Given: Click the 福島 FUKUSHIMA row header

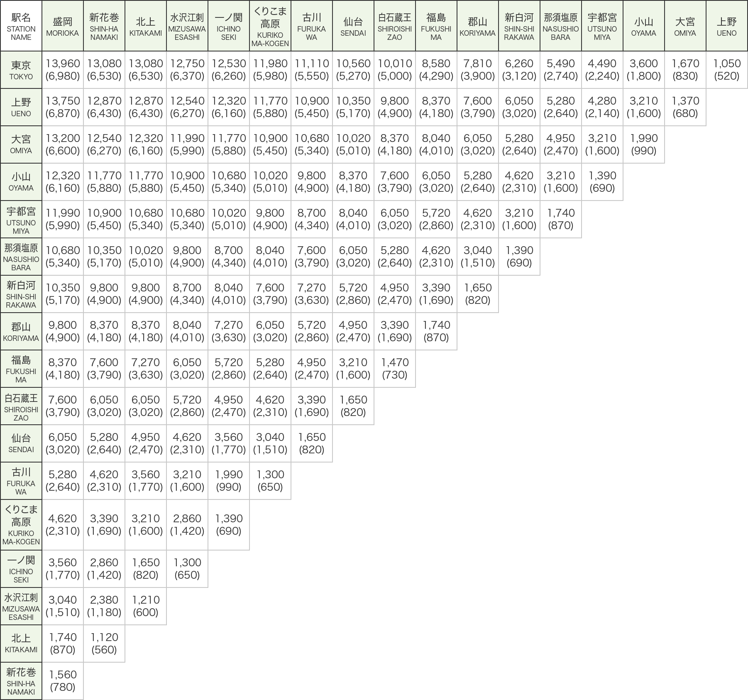Looking at the screenshot, I should (x=21, y=369).
